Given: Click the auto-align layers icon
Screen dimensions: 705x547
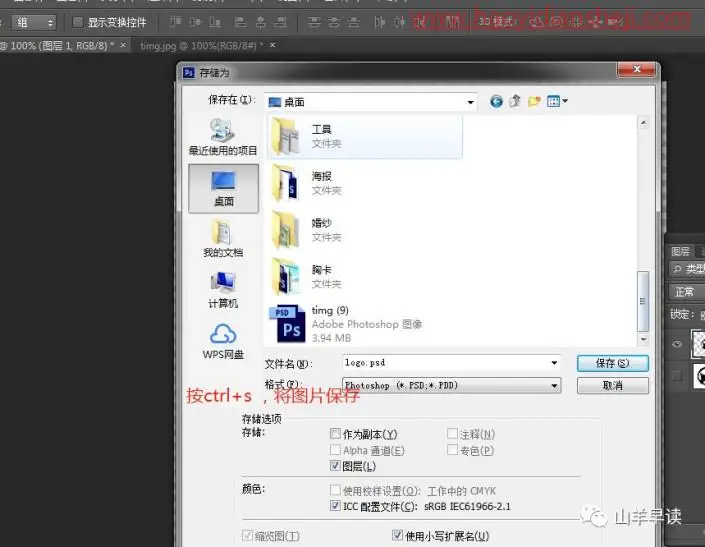Looking at the screenshot, I should click(x=453, y=22).
